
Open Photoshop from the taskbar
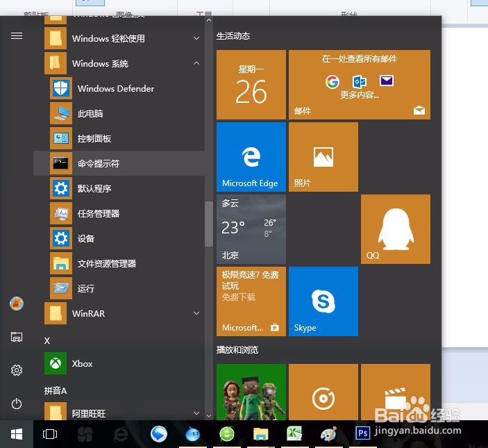coord(362,433)
